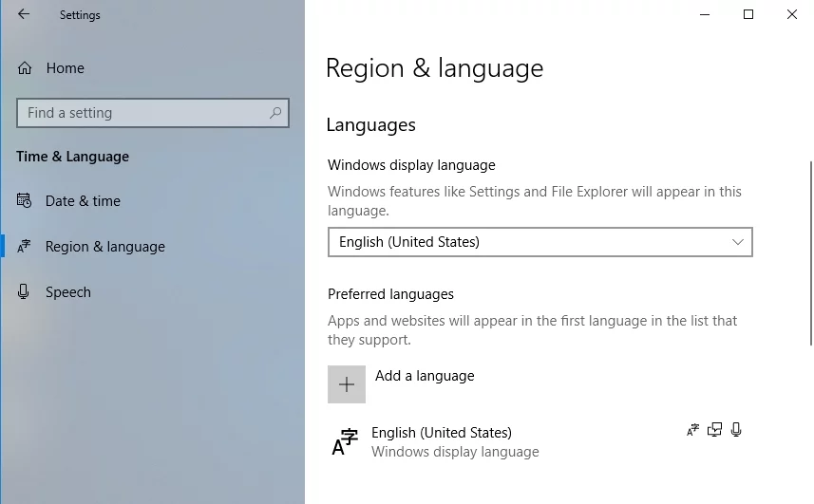Maximize the Settings window
This screenshot has height=504, width=814.
pos(748,14)
